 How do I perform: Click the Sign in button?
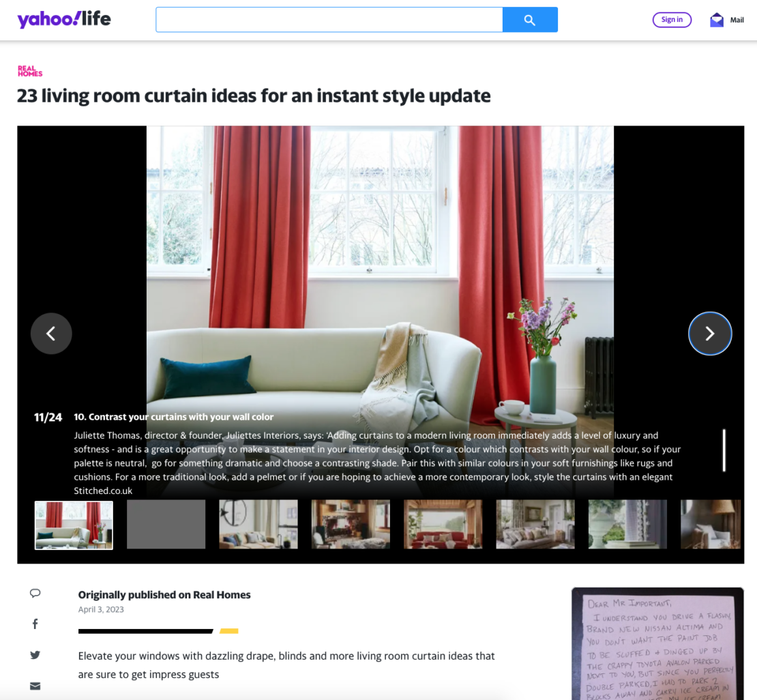coord(672,19)
